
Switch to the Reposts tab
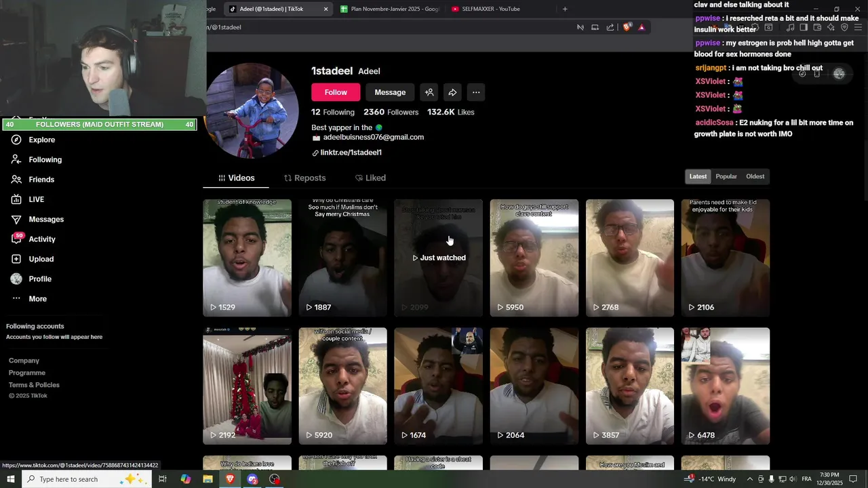pyautogui.click(x=304, y=178)
